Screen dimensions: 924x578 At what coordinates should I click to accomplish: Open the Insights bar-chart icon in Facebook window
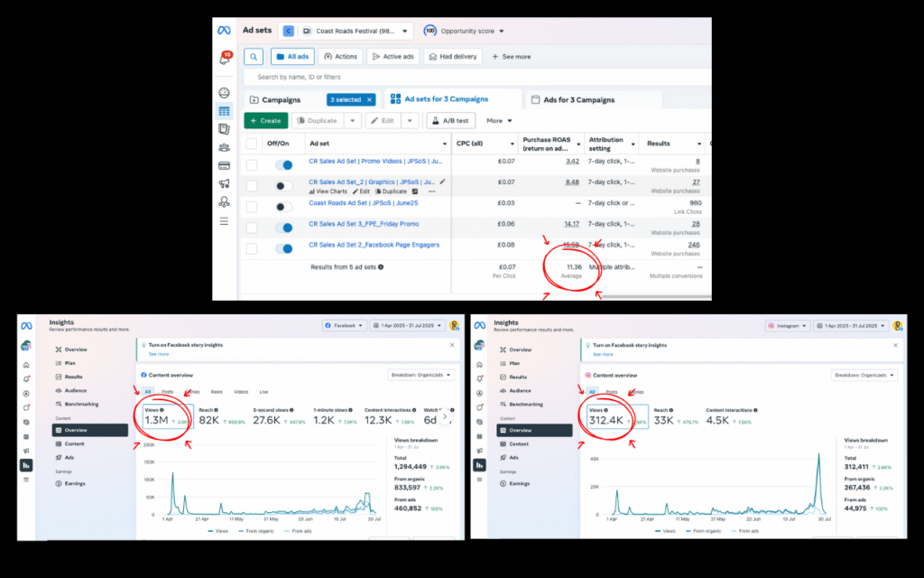click(26, 465)
